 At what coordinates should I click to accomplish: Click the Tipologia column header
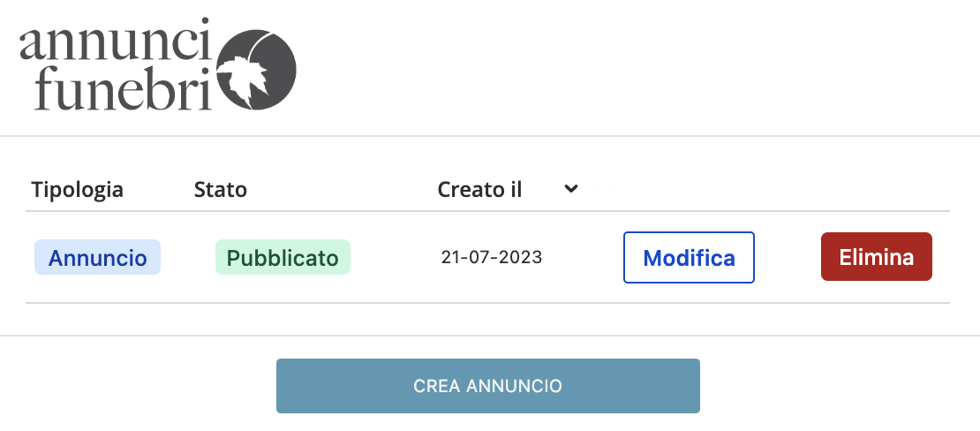point(77,189)
